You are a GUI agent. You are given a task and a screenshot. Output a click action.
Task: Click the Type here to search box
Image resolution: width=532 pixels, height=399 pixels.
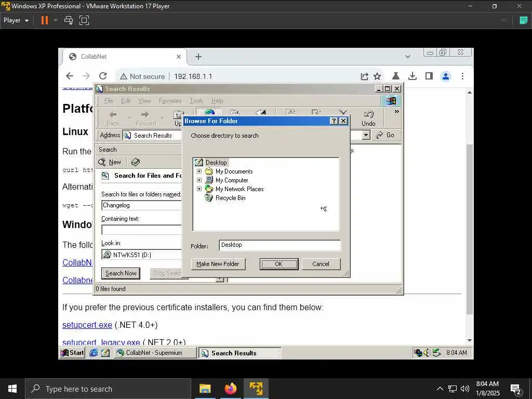tap(108, 389)
